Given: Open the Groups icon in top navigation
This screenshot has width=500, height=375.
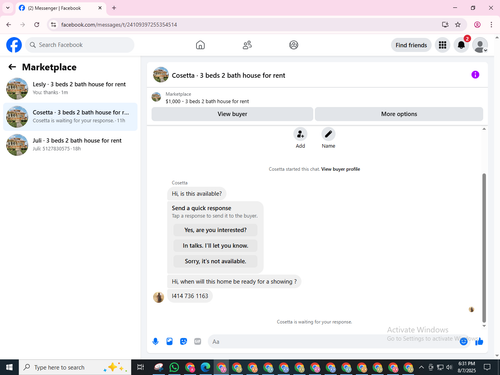Looking at the screenshot, I should click(294, 45).
